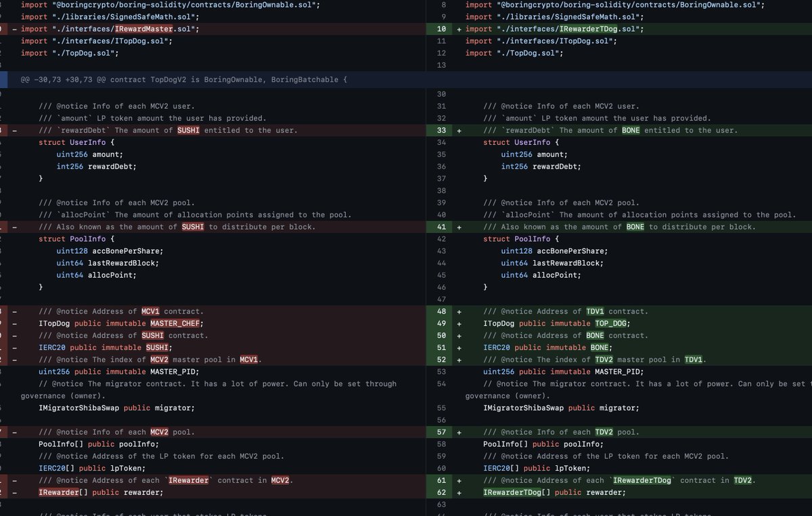The height and width of the screenshot is (516, 812).
Task: Click the 'IERC20 public immutable BONE;' line
Action: point(548,347)
